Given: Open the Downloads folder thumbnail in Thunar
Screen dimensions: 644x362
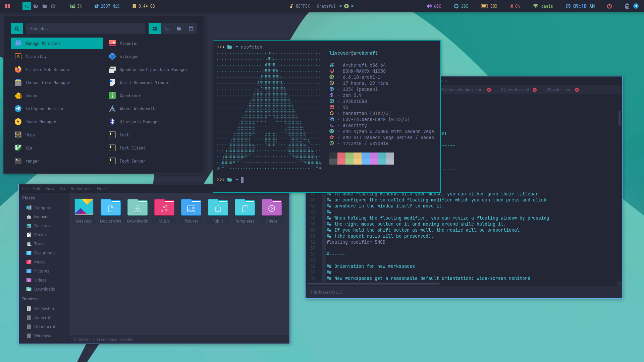Looking at the screenshot, I should coord(137,208).
